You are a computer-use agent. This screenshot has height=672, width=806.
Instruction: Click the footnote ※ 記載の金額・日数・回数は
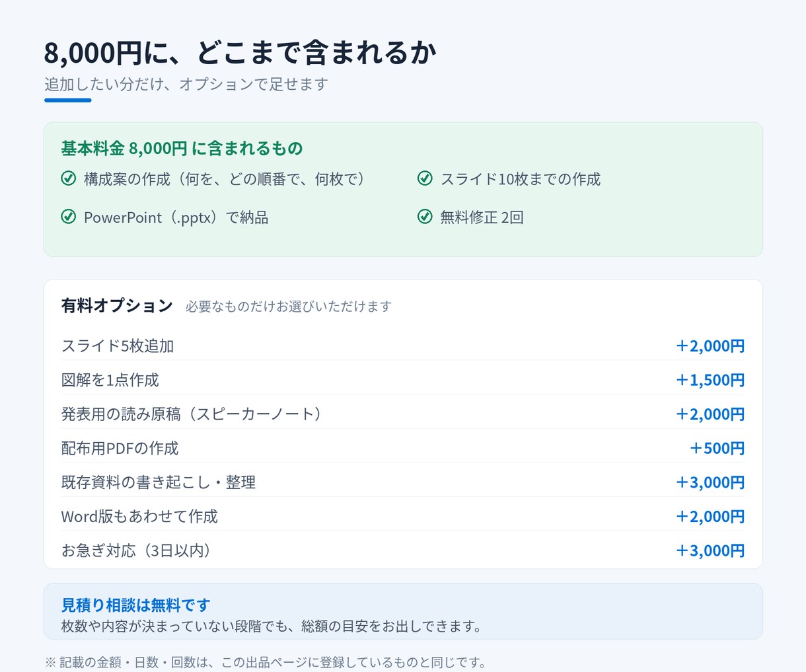[x=266, y=662]
